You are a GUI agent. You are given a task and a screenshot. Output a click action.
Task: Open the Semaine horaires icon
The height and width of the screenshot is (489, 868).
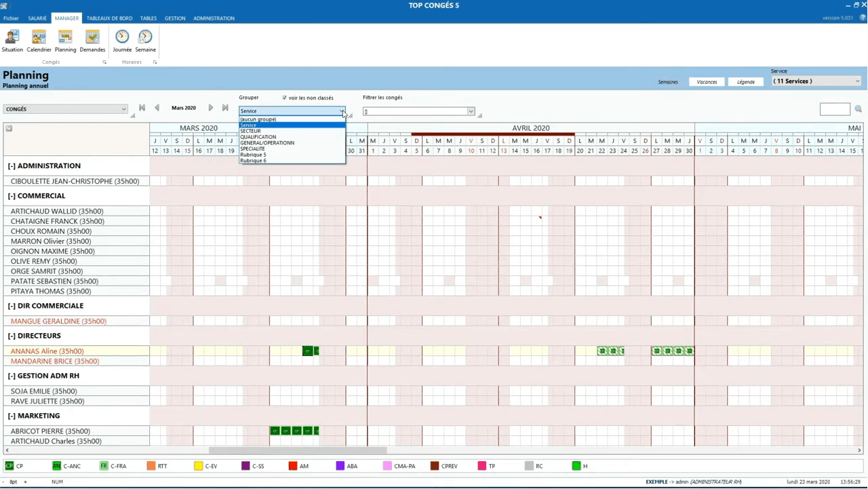[145, 37]
